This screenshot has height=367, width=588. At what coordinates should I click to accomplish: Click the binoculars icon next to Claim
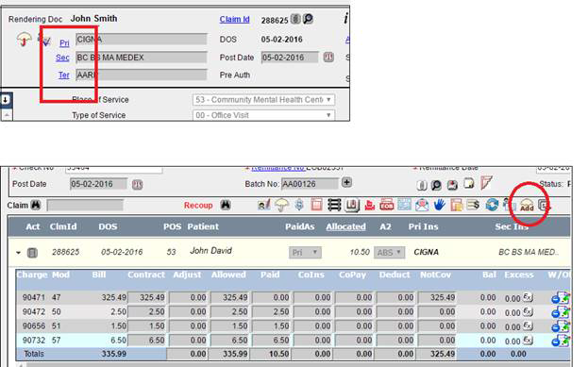pyautogui.click(x=36, y=205)
